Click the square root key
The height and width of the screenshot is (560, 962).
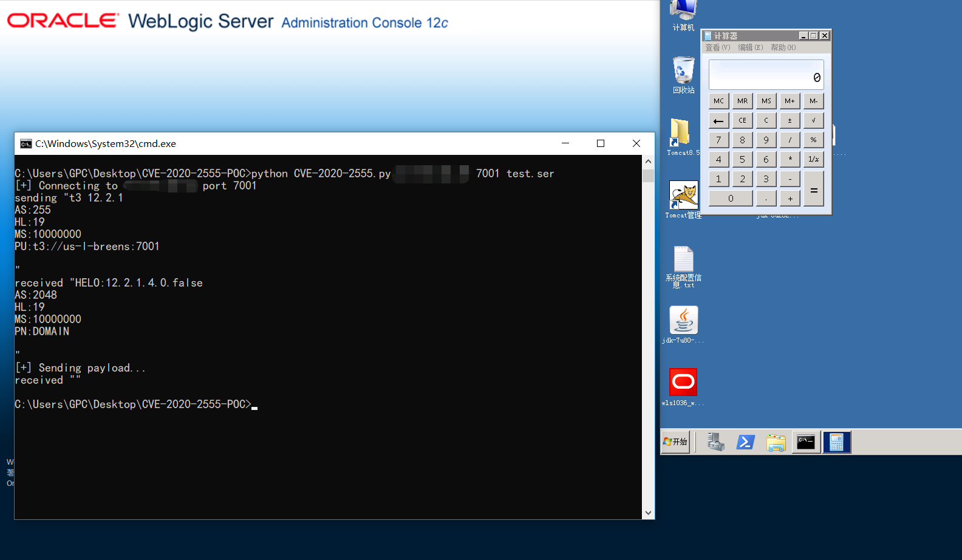813,120
